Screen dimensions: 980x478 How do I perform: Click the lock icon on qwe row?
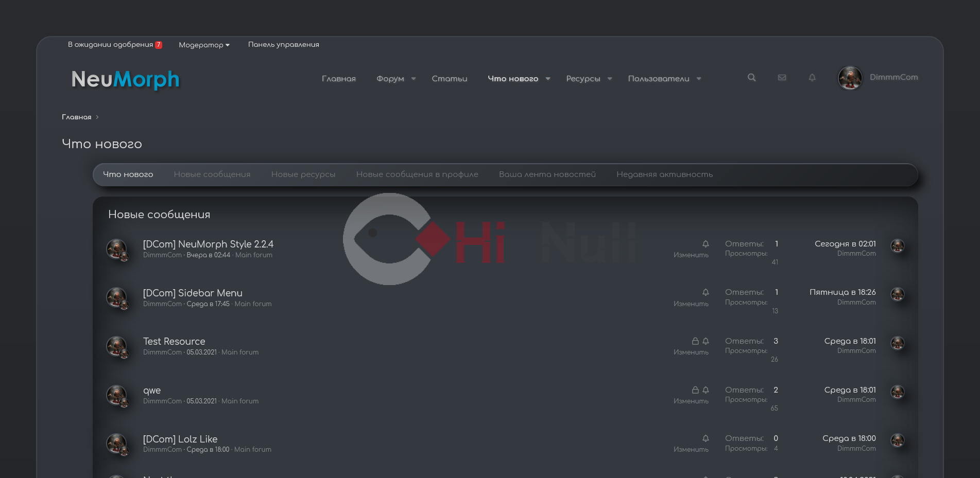[695, 390]
